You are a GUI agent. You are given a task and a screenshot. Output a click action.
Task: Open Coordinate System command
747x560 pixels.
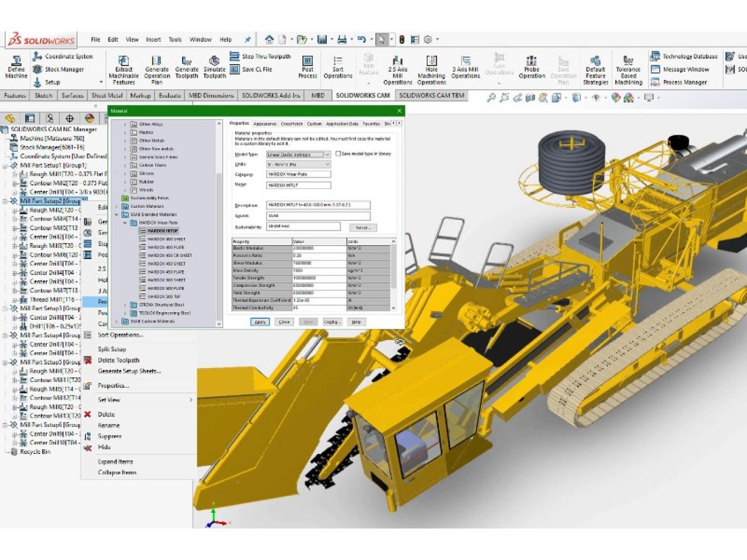click(x=63, y=57)
